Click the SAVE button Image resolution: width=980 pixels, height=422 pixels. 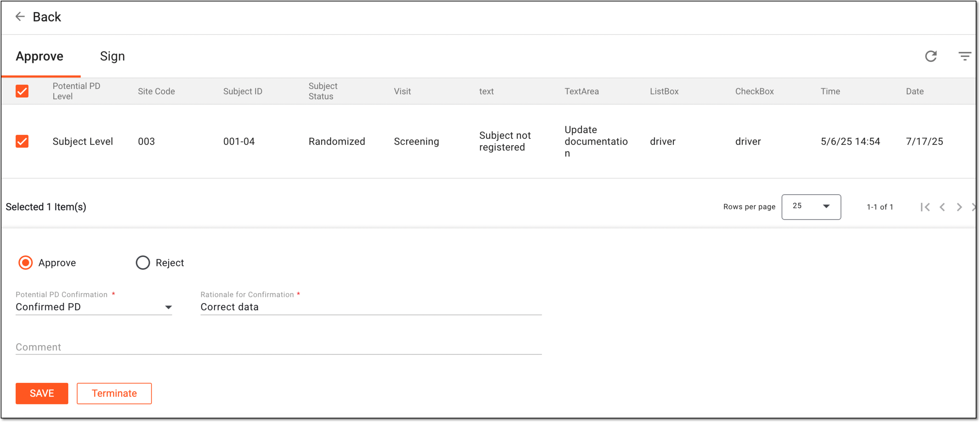(42, 393)
